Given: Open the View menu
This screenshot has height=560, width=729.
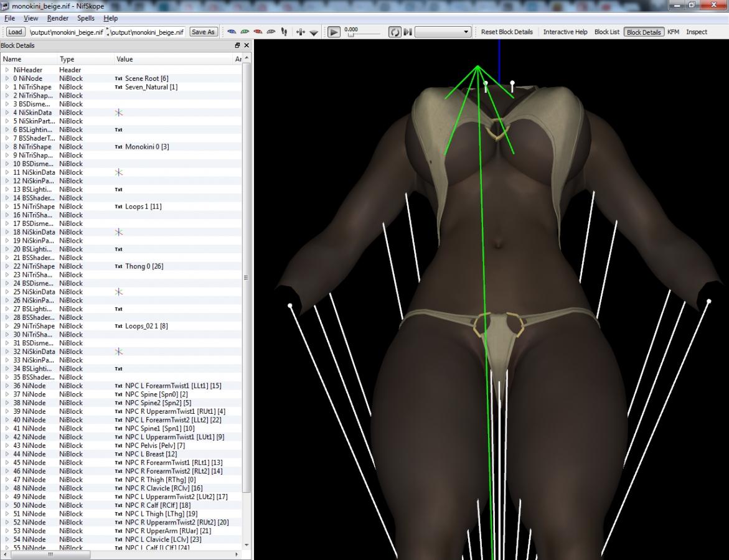Looking at the screenshot, I should tap(31, 18).
